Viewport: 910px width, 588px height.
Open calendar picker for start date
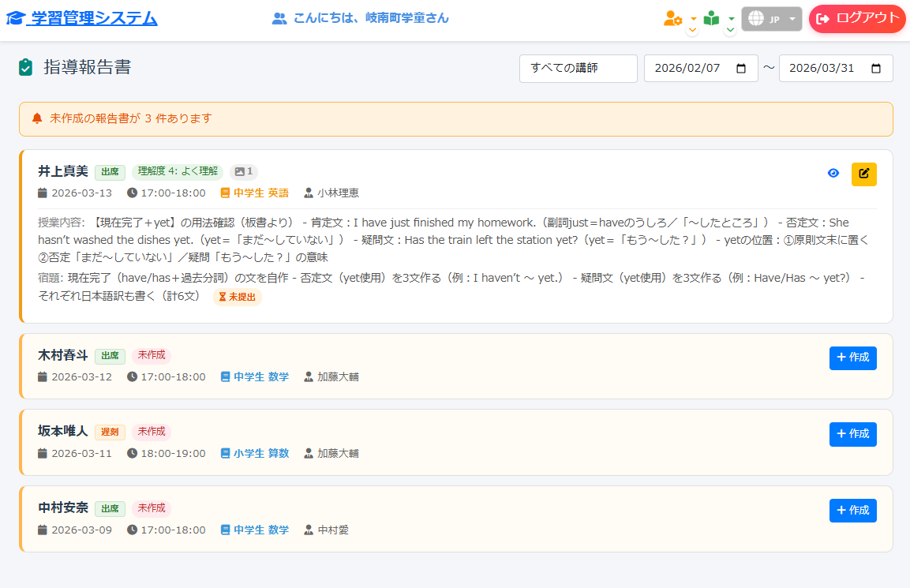pos(740,69)
